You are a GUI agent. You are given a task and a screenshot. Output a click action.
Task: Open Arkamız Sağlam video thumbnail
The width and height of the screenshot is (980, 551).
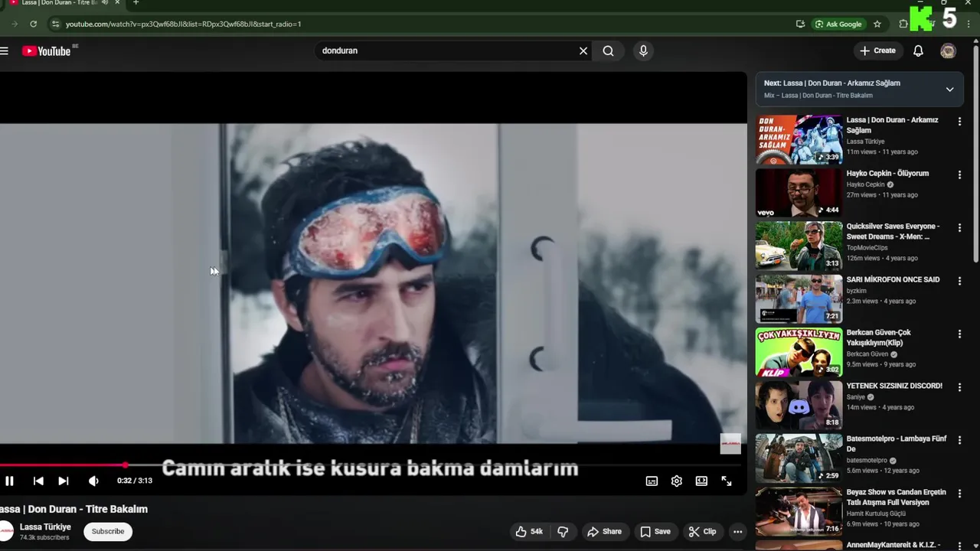[x=799, y=139]
